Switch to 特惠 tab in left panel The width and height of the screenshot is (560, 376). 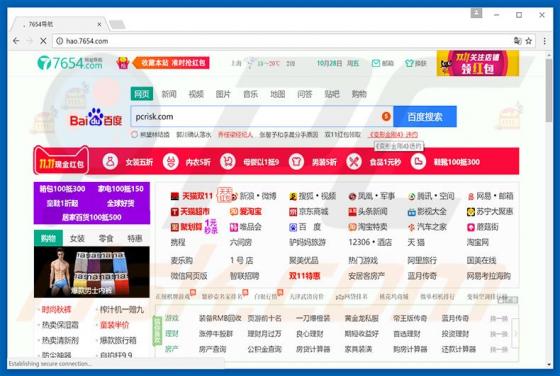(x=135, y=239)
